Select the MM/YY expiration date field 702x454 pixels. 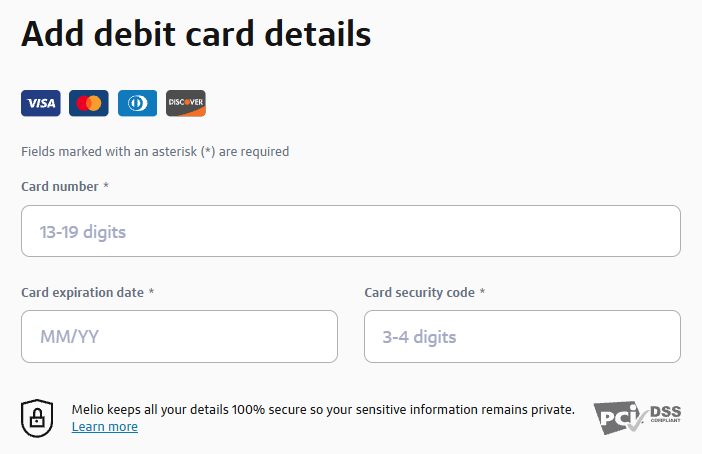click(x=179, y=337)
